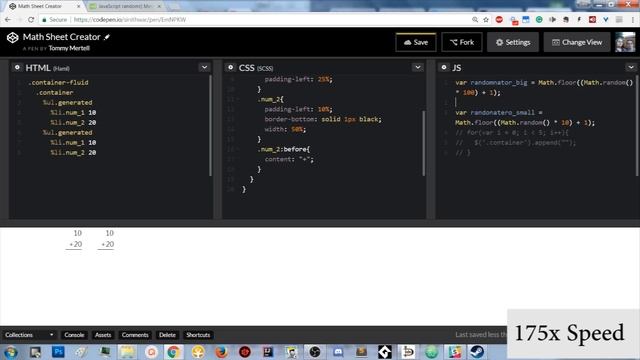Click the zoom magnifier icon in address bar
Image resolution: width=640 pixels, height=360 pixels.
coord(475,19)
